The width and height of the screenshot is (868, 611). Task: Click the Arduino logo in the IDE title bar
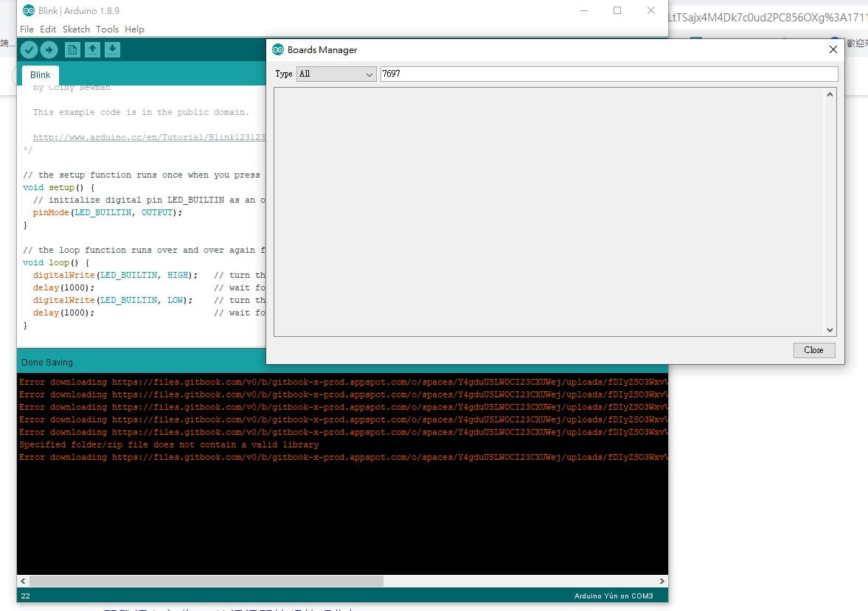point(27,10)
